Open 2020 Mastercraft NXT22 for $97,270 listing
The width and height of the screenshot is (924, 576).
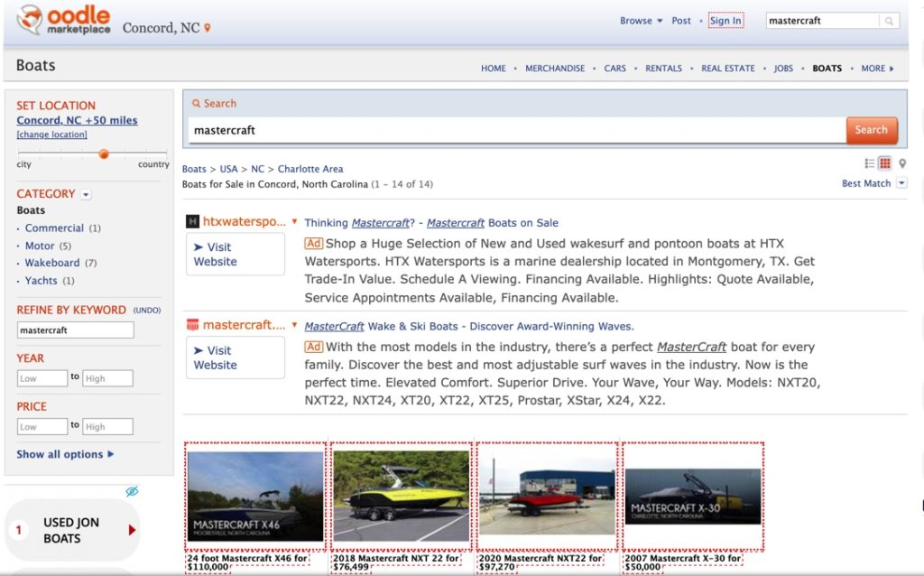click(541, 562)
